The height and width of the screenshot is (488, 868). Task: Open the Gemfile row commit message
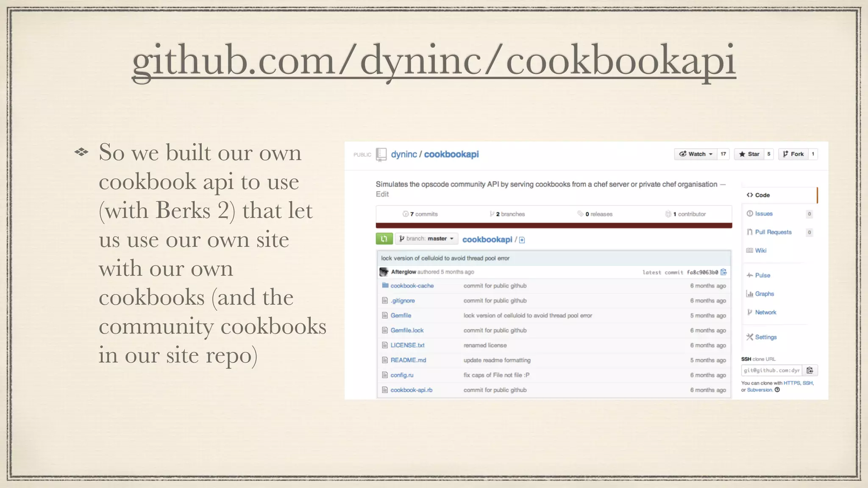528,315
